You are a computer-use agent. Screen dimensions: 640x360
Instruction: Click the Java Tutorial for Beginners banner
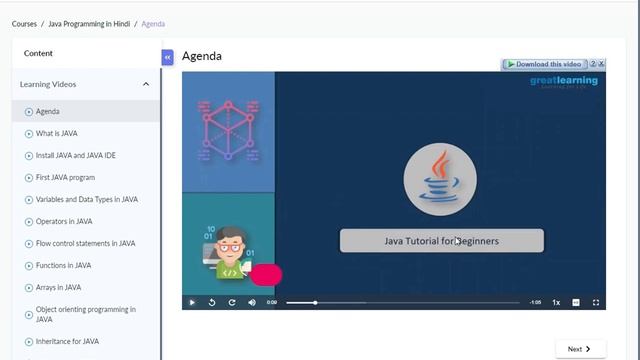tap(442, 241)
